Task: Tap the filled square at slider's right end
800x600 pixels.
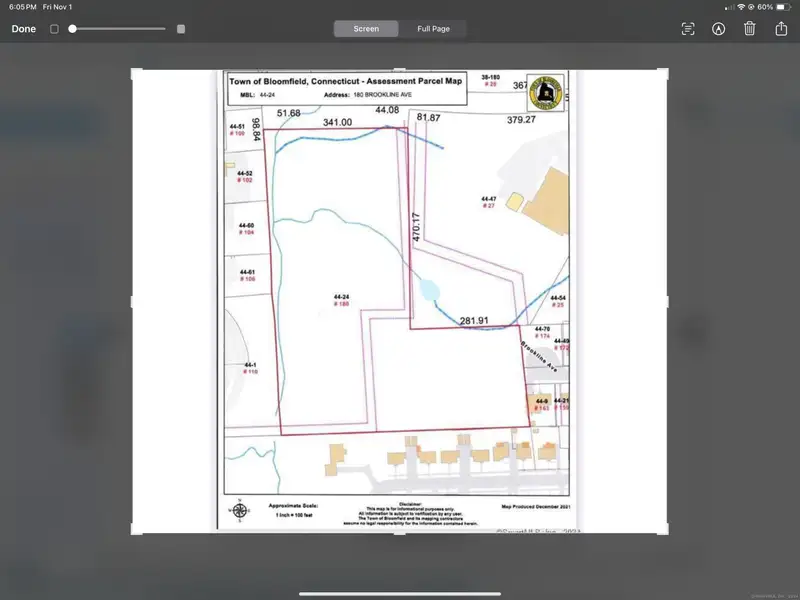Action: pyautogui.click(x=180, y=29)
